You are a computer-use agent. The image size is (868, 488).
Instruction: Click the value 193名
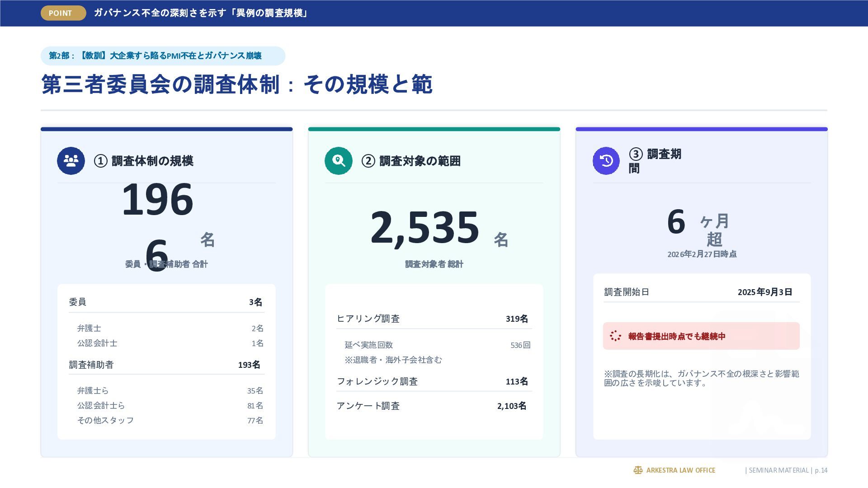tap(249, 365)
